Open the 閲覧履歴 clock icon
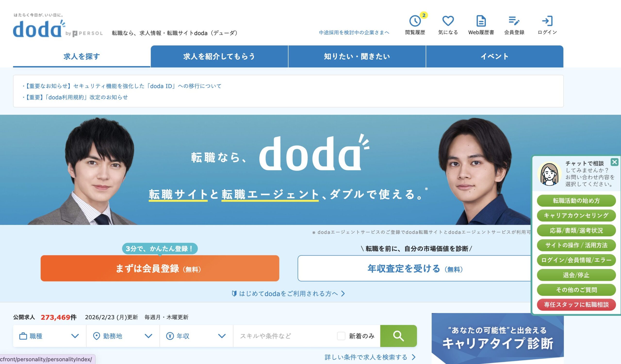621x364 pixels. [415, 21]
